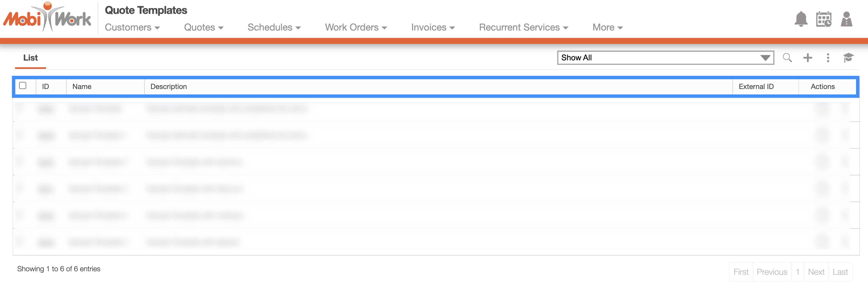The height and width of the screenshot is (292, 868).
Task: Expand the Quotes dropdown menu
Action: tap(204, 27)
